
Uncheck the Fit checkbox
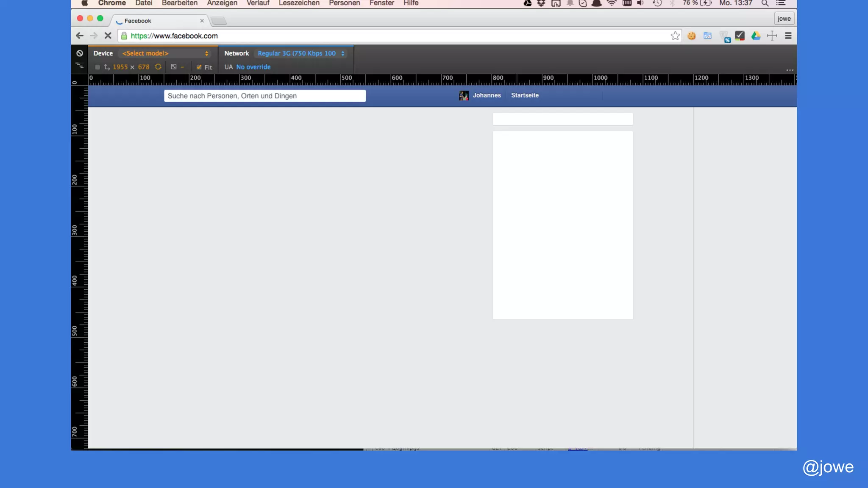[199, 67]
